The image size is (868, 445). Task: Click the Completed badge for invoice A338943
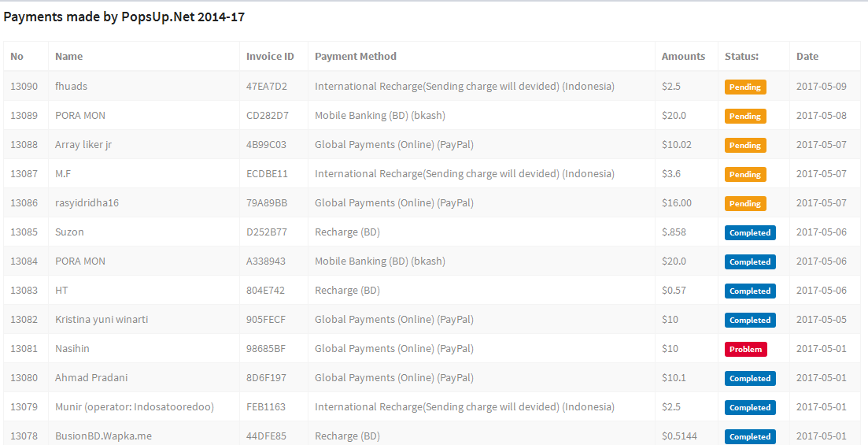tap(750, 261)
